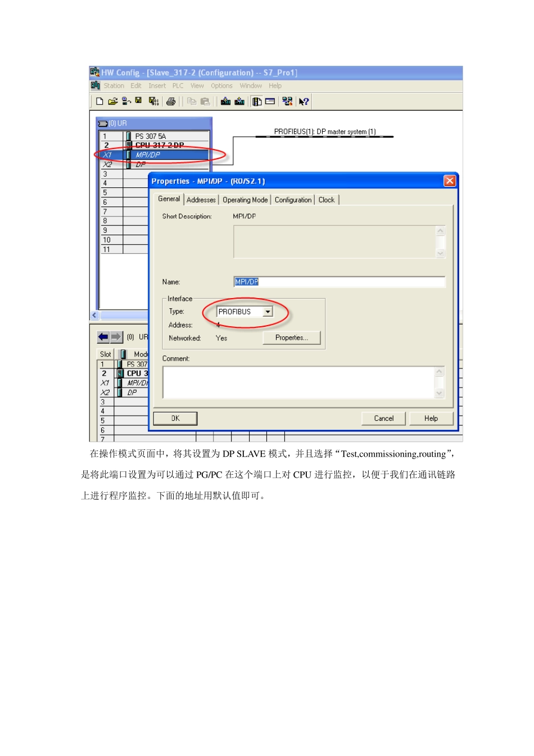
Task: Open the Station menu
Action: pyautogui.click(x=114, y=86)
